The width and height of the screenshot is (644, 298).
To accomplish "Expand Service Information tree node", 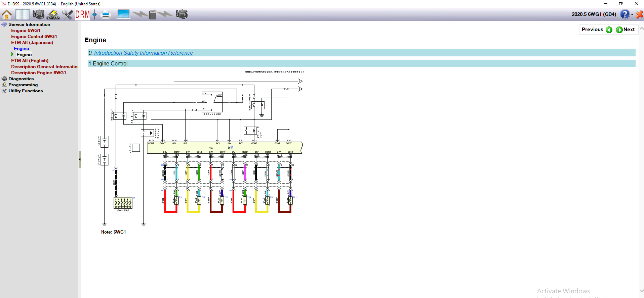I will click(x=29, y=24).
